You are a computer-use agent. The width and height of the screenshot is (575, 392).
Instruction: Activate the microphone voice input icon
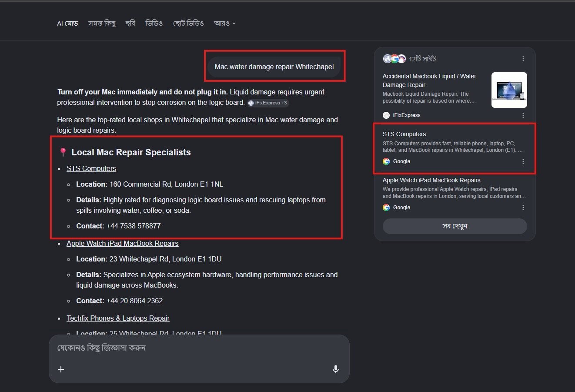336,369
